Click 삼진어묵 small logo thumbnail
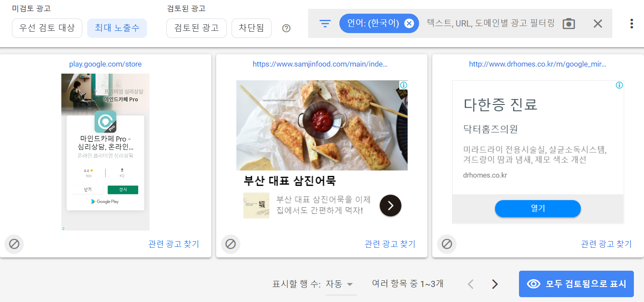Screen dimensions: 644x302 [x=256, y=205]
